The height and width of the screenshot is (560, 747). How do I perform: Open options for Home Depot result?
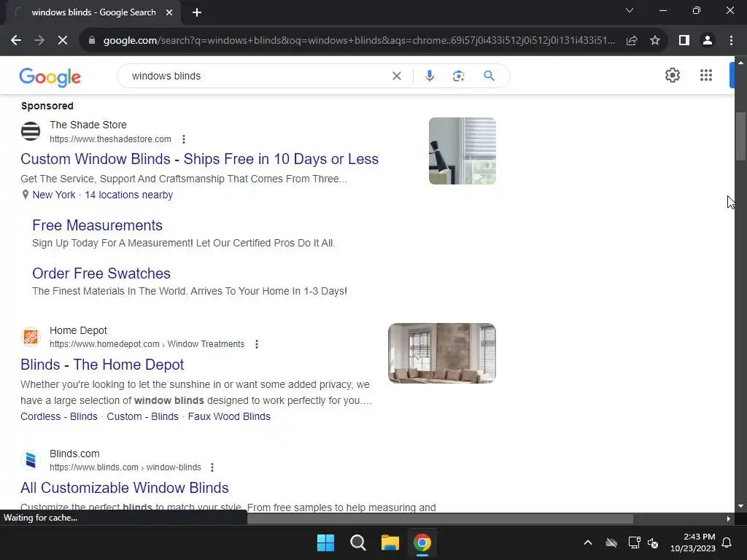point(256,344)
